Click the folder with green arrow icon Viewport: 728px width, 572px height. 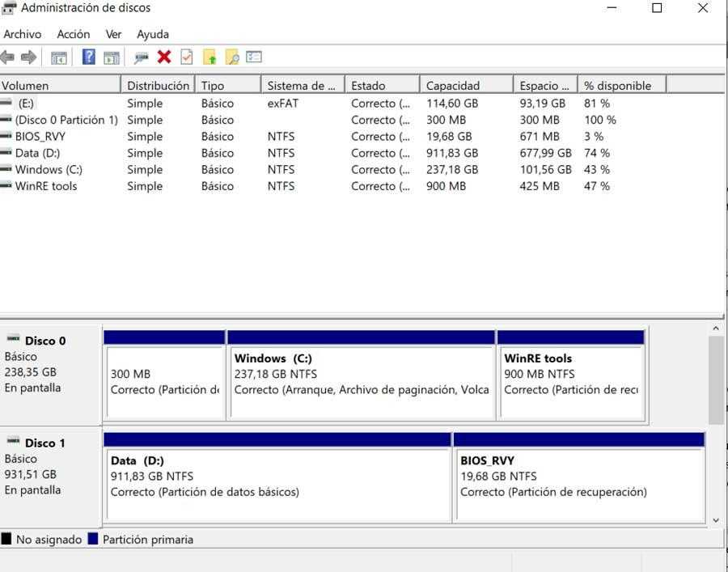pos(210,57)
